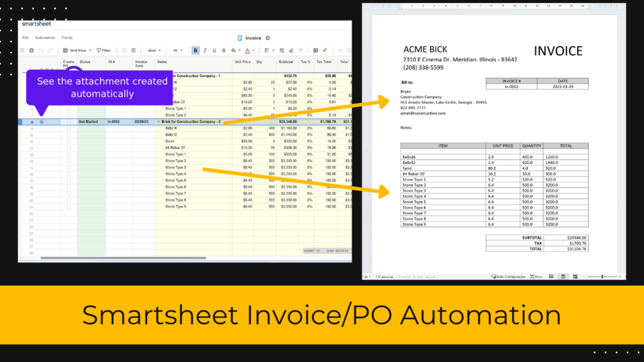Check Create PO box in row 8

tap(69, 122)
